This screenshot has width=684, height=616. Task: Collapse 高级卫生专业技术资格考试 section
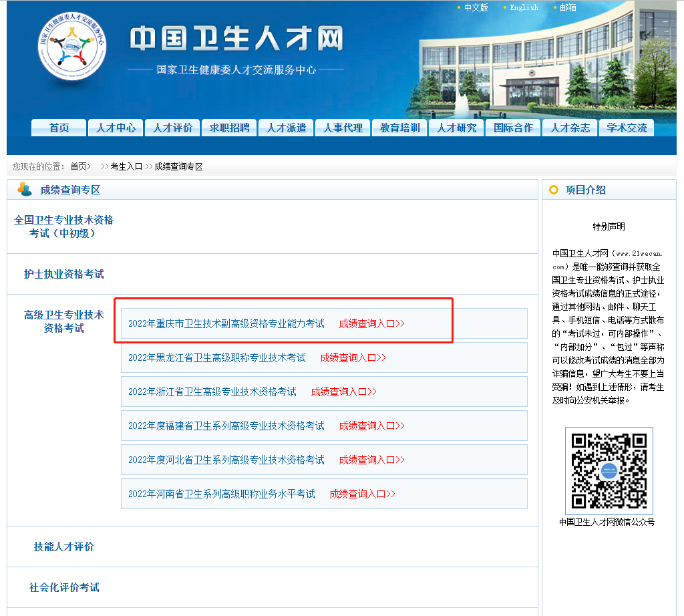click(x=63, y=321)
